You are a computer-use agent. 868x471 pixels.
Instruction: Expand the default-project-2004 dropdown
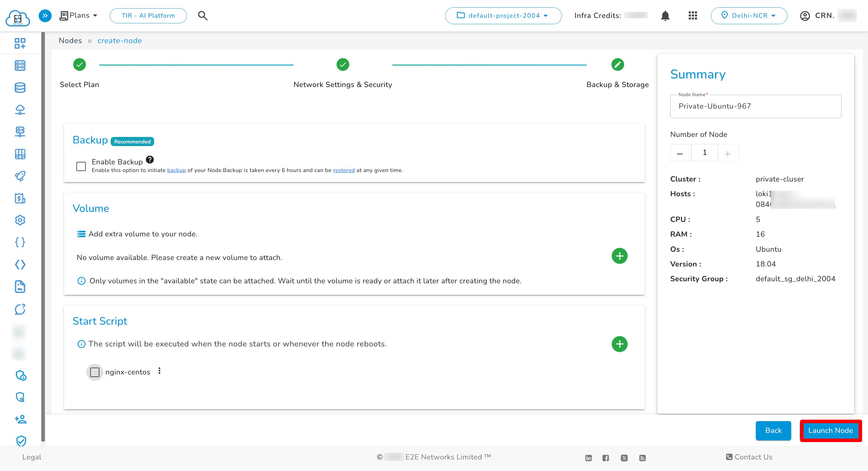[x=503, y=16]
